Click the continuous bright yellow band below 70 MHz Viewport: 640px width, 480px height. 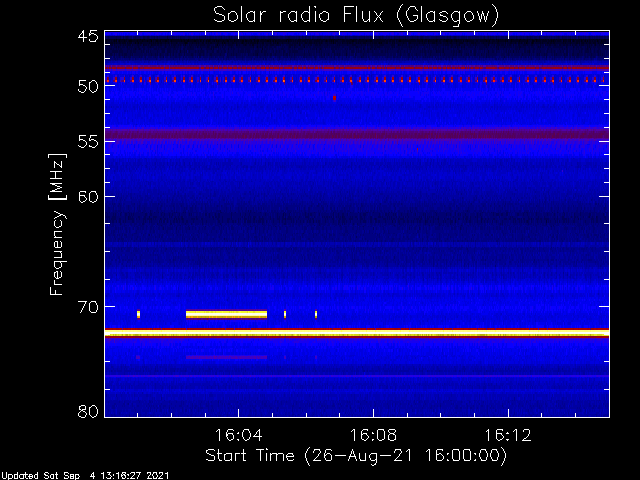pyautogui.click(x=357, y=333)
